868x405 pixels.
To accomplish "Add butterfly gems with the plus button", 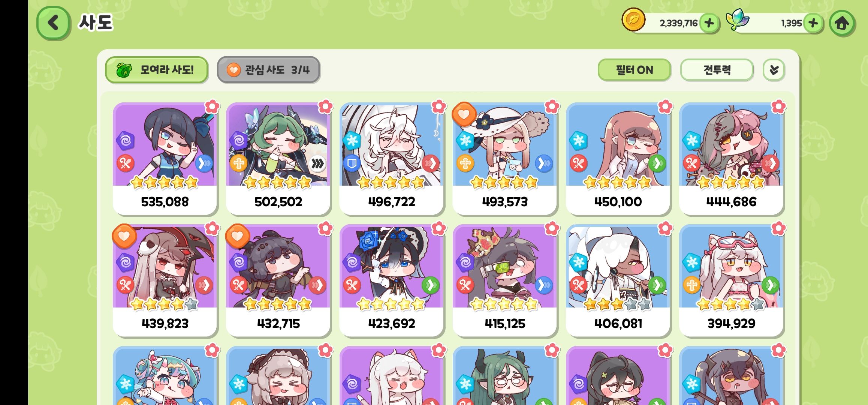I will coord(813,23).
